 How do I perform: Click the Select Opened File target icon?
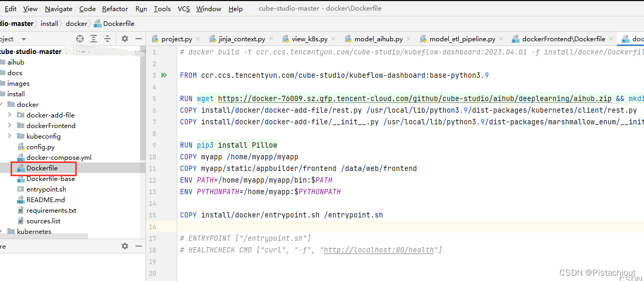coord(80,39)
